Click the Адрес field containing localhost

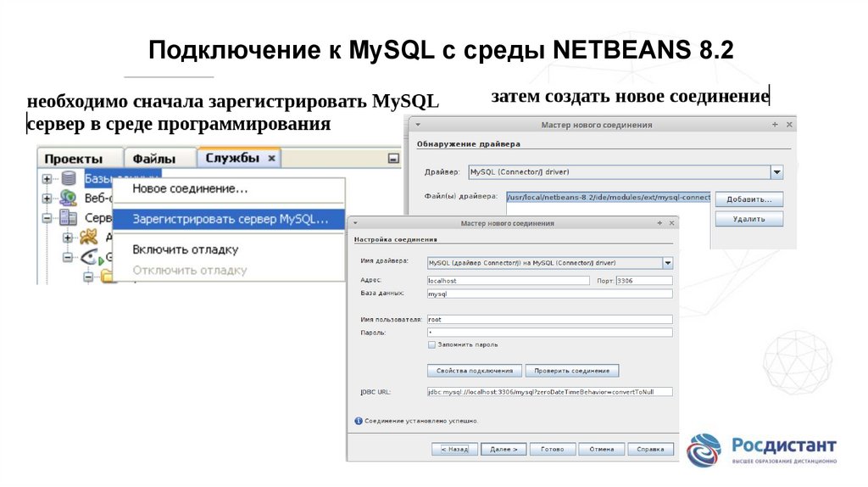(x=509, y=281)
